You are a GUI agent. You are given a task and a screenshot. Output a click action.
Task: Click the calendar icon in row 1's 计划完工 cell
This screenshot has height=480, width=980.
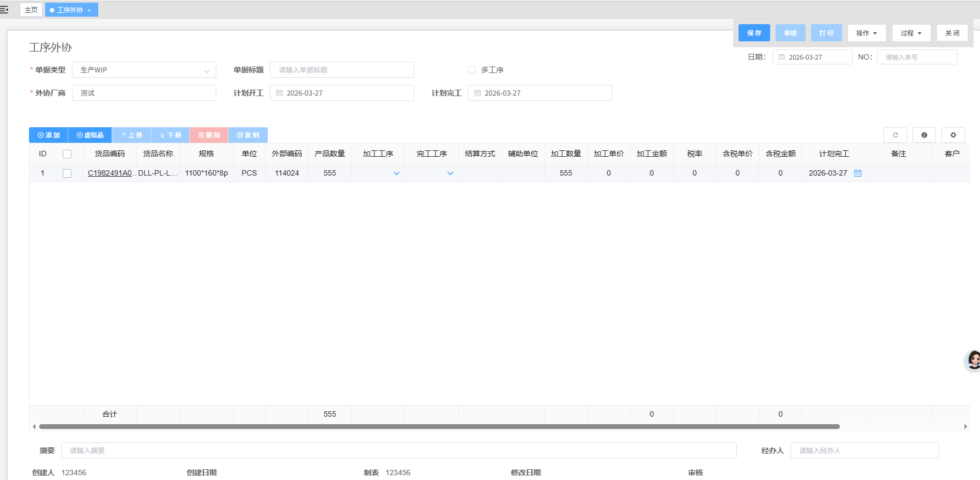858,173
